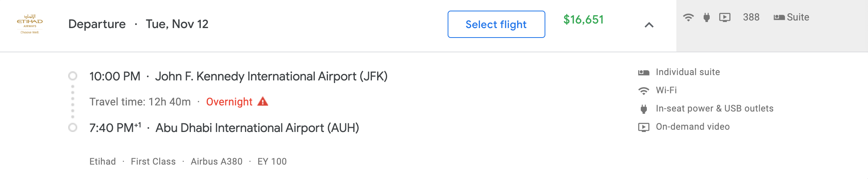Collapse the flight details chevron
Image resolution: width=868 pixels, height=179 pixels.
pos(649,25)
